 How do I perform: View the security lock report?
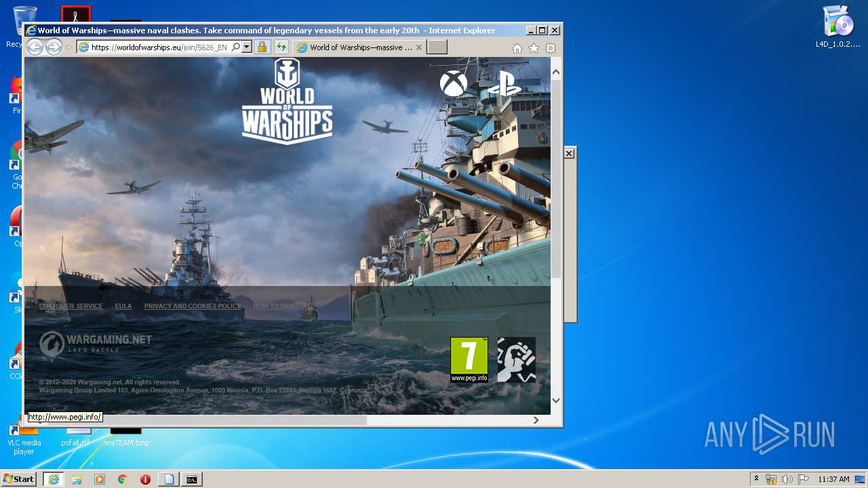[x=262, y=47]
